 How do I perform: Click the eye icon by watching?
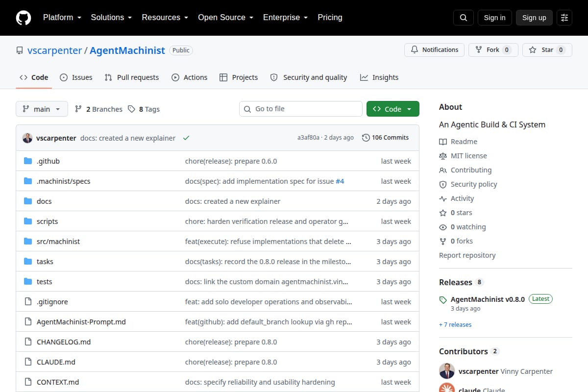pyautogui.click(x=443, y=227)
